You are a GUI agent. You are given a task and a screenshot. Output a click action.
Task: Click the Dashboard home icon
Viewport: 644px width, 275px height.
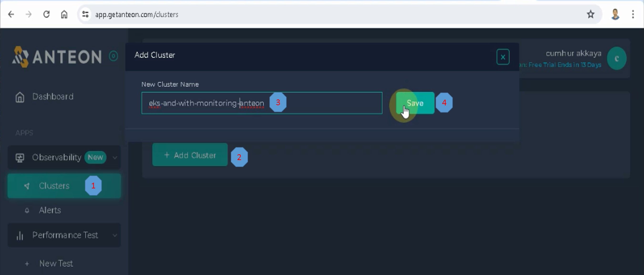[x=20, y=97]
